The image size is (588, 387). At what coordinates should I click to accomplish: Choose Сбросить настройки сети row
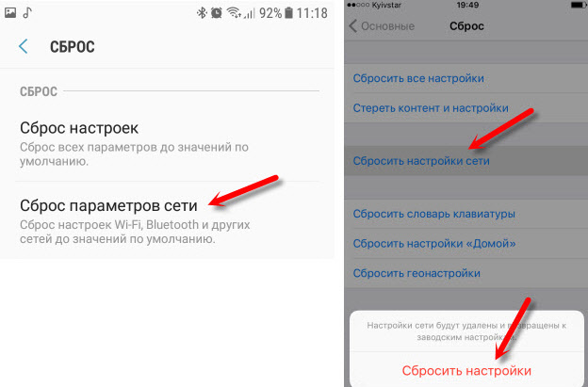pyautogui.click(x=465, y=161)
